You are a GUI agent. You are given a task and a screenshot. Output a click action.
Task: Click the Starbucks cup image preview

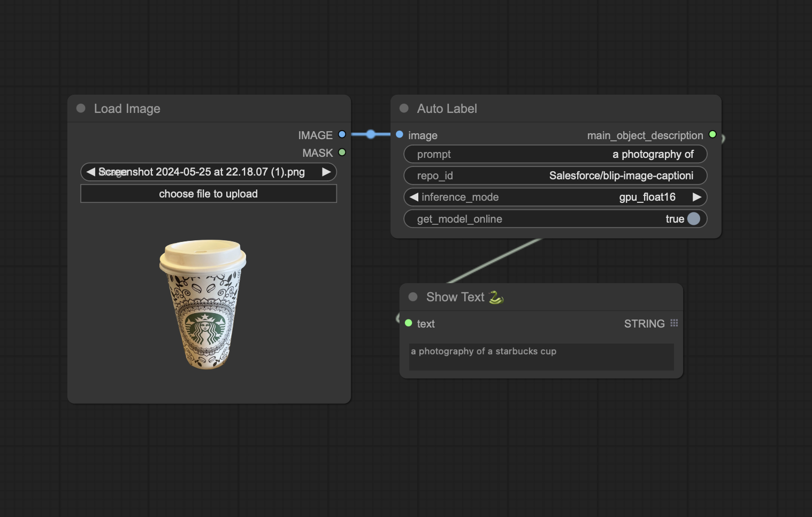[203, 304]
